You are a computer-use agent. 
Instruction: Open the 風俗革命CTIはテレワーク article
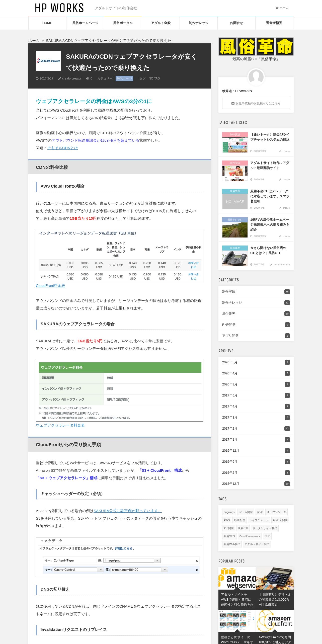[270, 196]
